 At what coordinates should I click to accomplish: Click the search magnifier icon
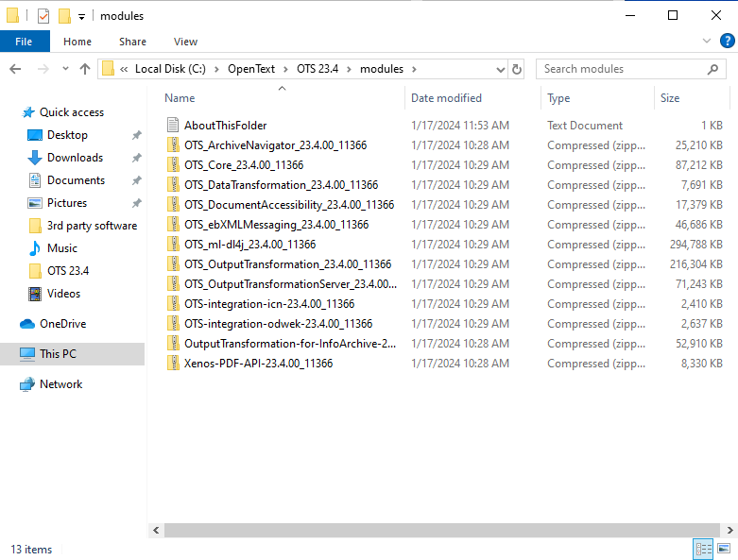pyautogui.click(x=713, y=69)
